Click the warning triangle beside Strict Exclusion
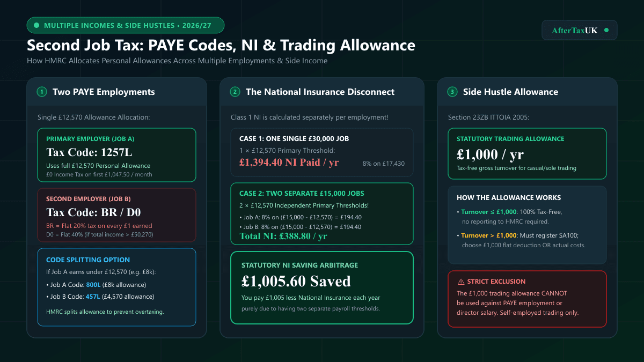 coord(460,282)
